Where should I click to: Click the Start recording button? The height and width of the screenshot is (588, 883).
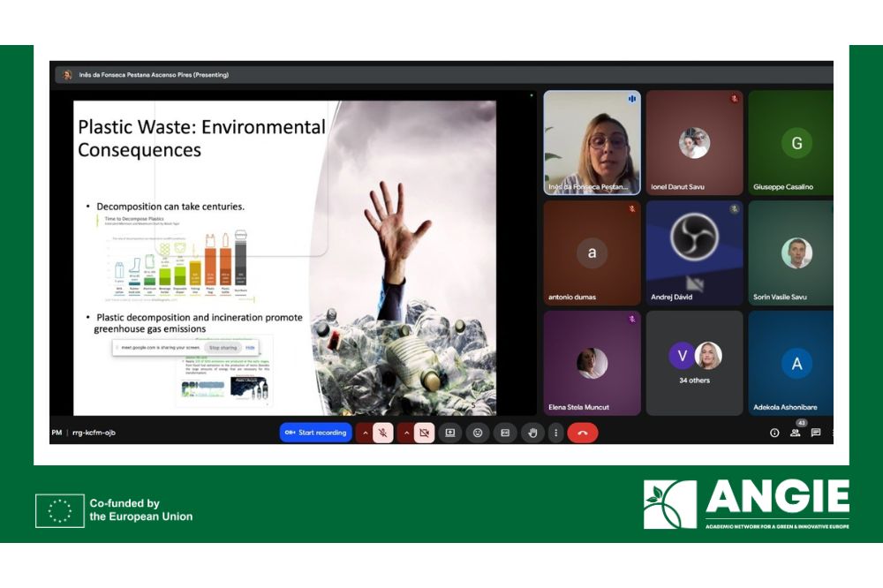tap(315, 433)
